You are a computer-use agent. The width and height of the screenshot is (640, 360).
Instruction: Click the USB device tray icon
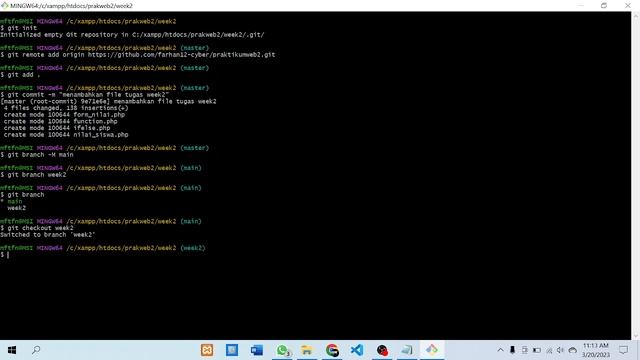512,350
